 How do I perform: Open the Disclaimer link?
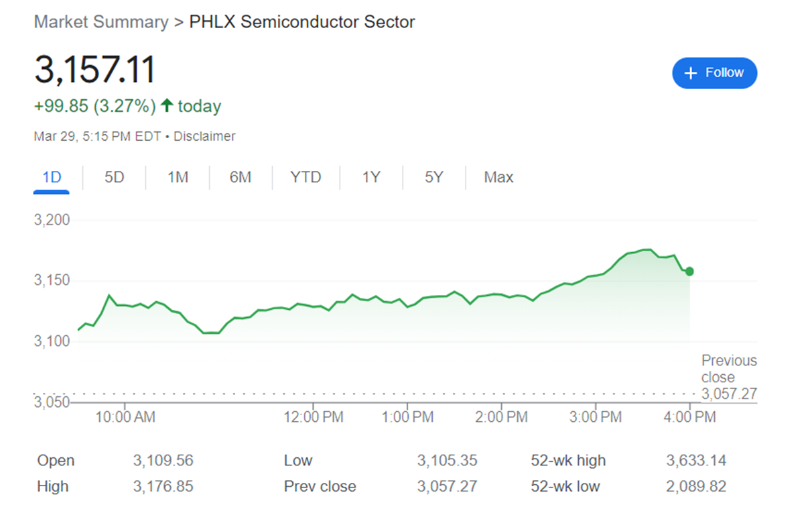pos(204,136)
